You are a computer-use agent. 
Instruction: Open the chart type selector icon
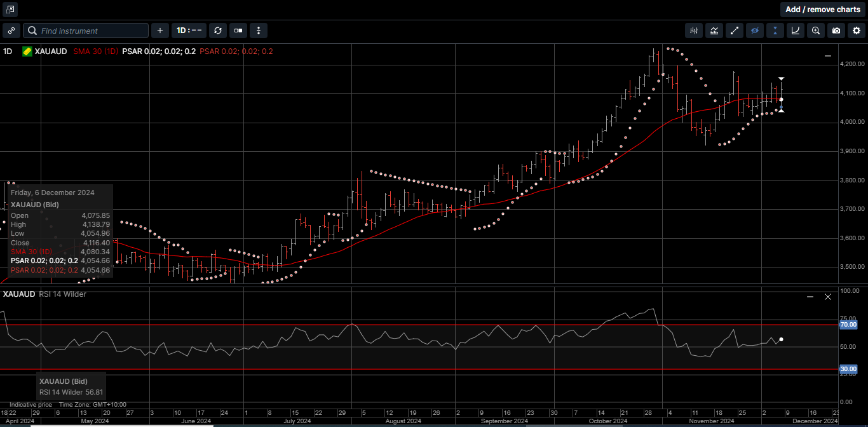point(238,30)
